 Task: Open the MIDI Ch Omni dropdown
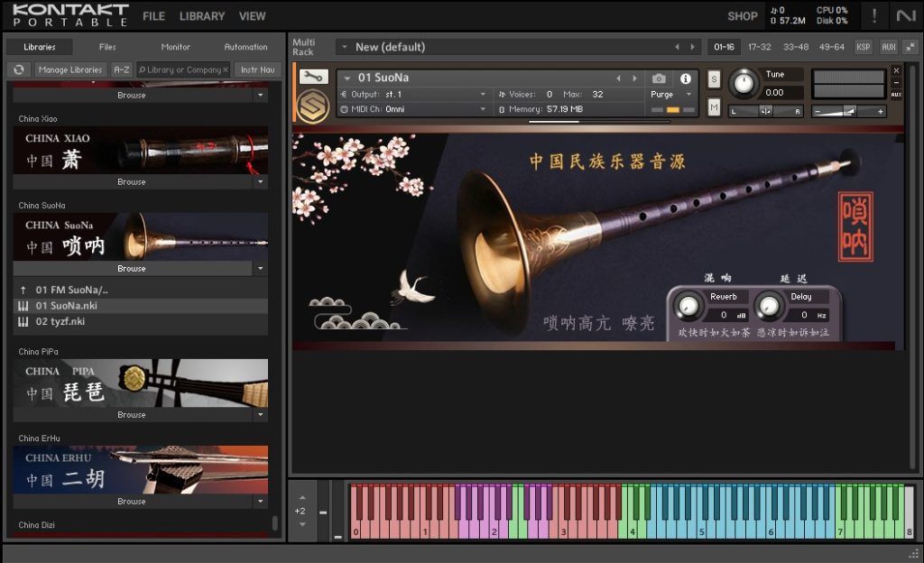coord(483,109)
